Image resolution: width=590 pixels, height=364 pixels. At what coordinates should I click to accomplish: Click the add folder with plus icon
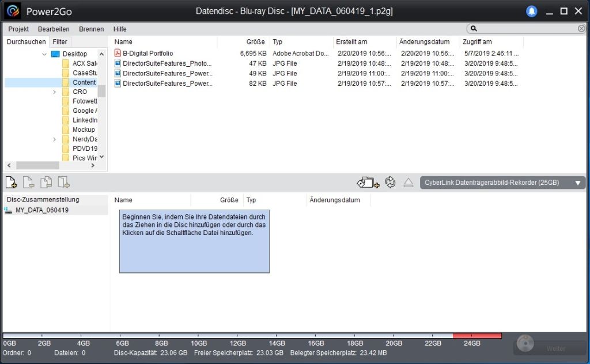click(x=368, y=183)
